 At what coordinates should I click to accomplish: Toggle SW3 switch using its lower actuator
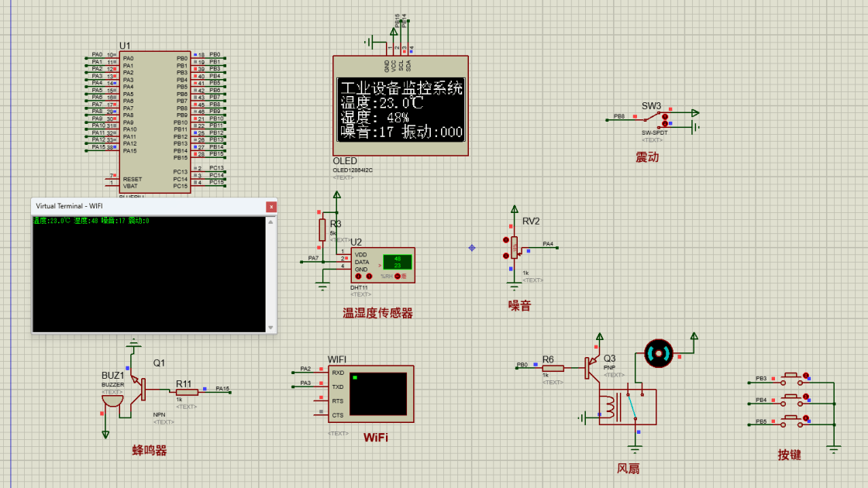[x=665, y=123]
